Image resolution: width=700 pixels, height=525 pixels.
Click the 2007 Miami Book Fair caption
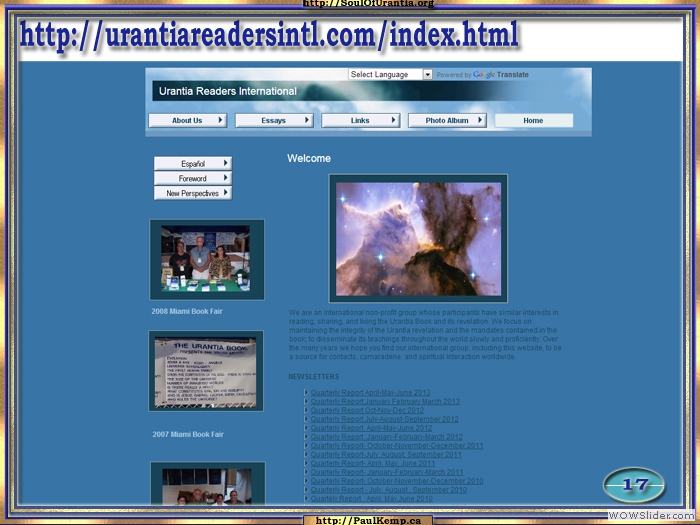point(188,434)
